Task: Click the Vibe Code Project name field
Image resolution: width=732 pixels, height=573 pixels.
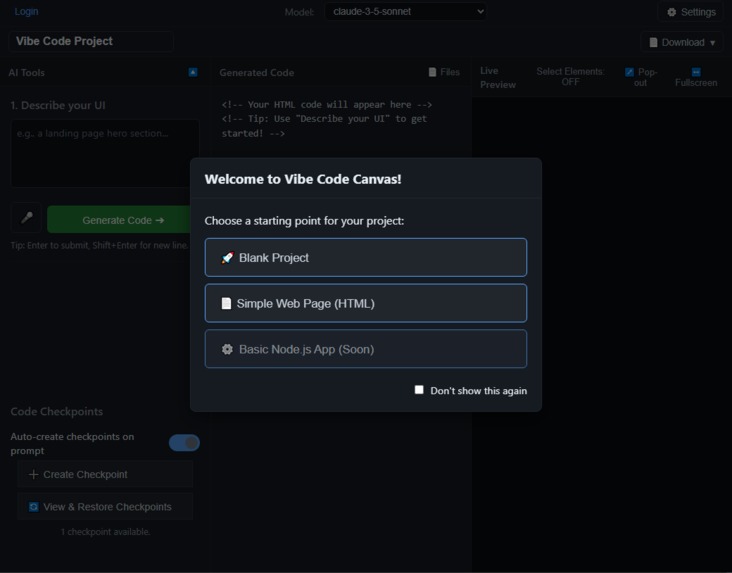Action: (91, 41)
